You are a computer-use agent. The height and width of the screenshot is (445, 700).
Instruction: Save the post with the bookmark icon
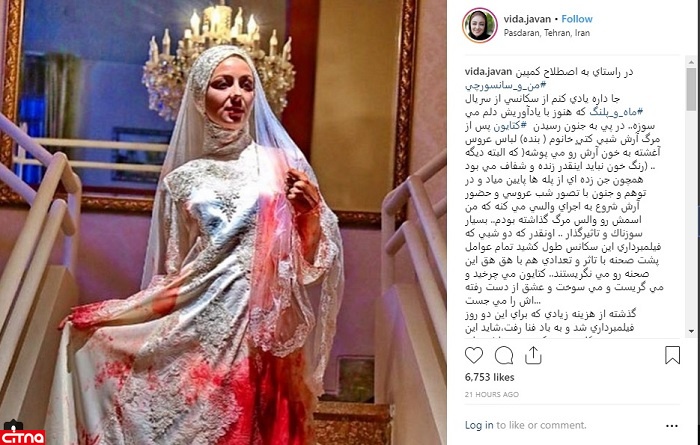(x=672, y=355)
